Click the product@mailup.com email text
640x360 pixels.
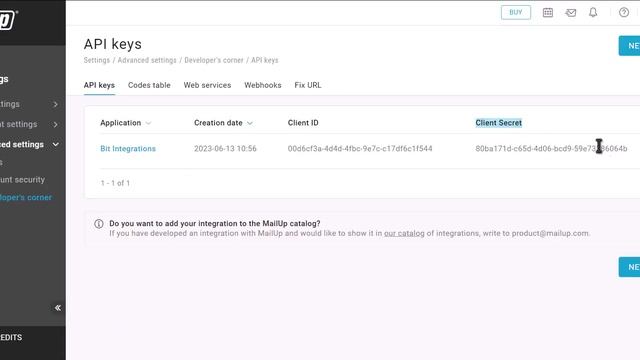coord(550,233)
